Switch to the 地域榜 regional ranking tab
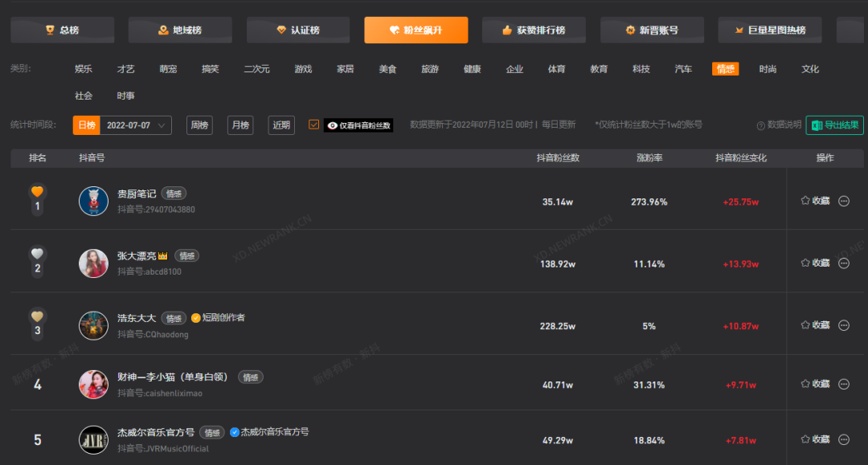Image resolution: width=868 pixels, height=465 pixels. pyautogui.click(x=180, y=30)
